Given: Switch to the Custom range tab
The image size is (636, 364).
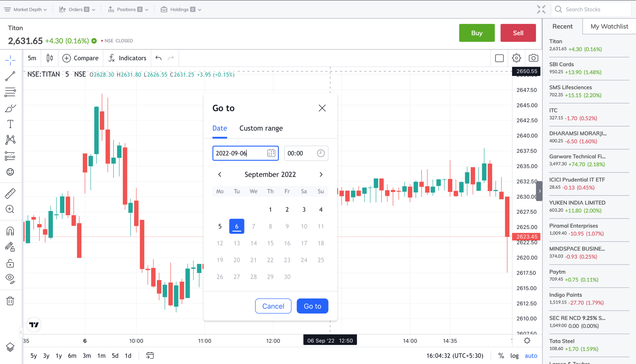Looking at the screenshot, I should 261,128.
